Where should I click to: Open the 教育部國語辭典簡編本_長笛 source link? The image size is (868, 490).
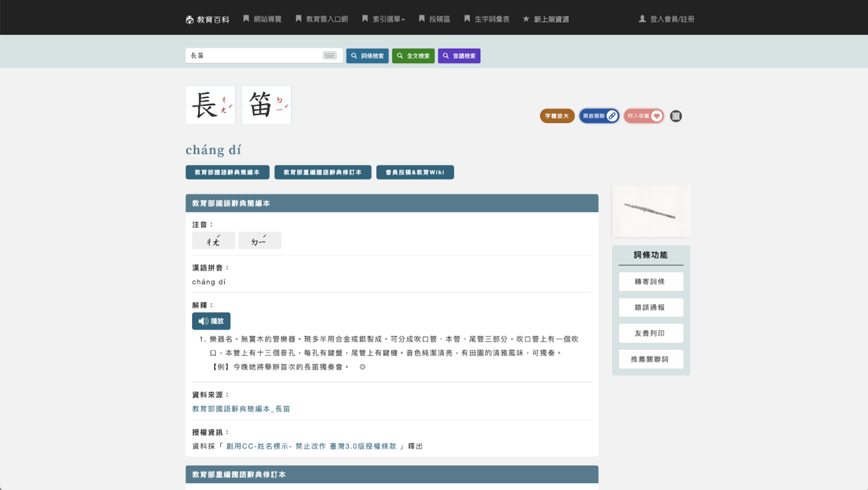[241, 409]
